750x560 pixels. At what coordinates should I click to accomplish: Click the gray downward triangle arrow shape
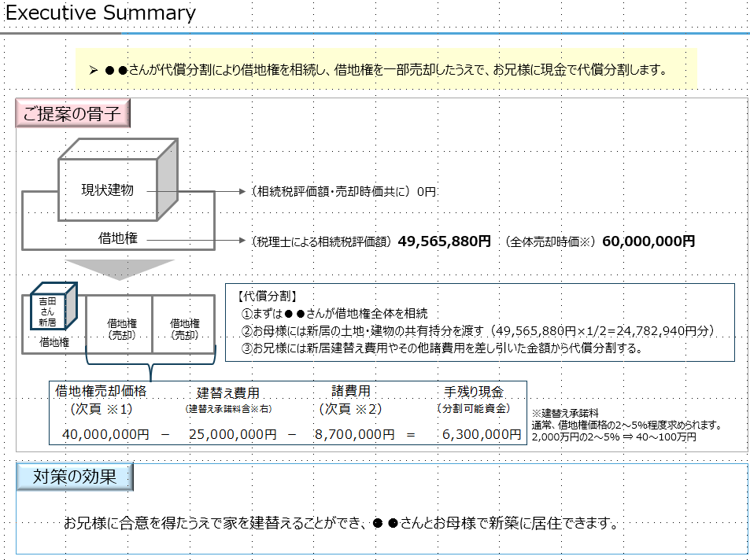click(x=120, y=270)
